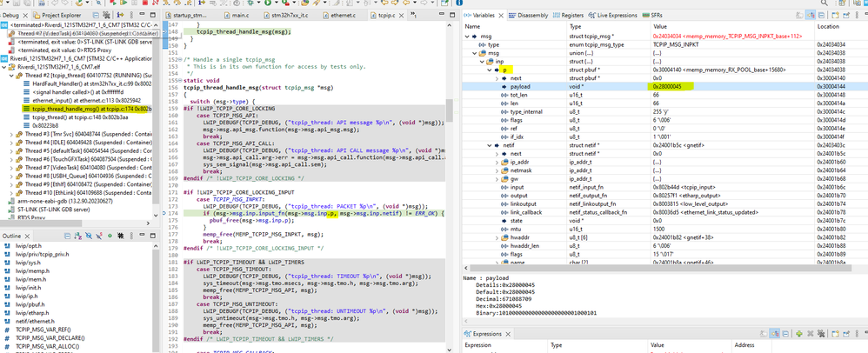Open lwip/pbuf.h in the Outline list
Viewport: 868px width, 353px height.
click(30, 303)
